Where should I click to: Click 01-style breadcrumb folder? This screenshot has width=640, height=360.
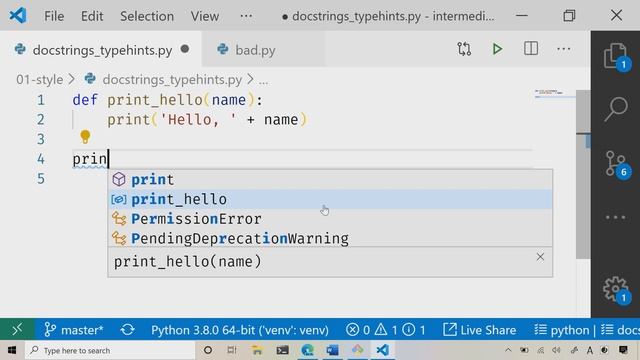(x=40, y=80)
